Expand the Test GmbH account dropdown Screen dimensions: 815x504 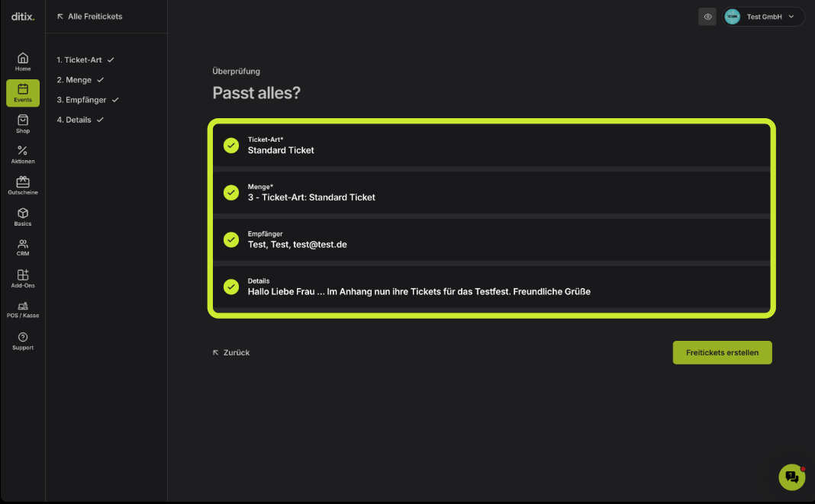coord(762,17)
